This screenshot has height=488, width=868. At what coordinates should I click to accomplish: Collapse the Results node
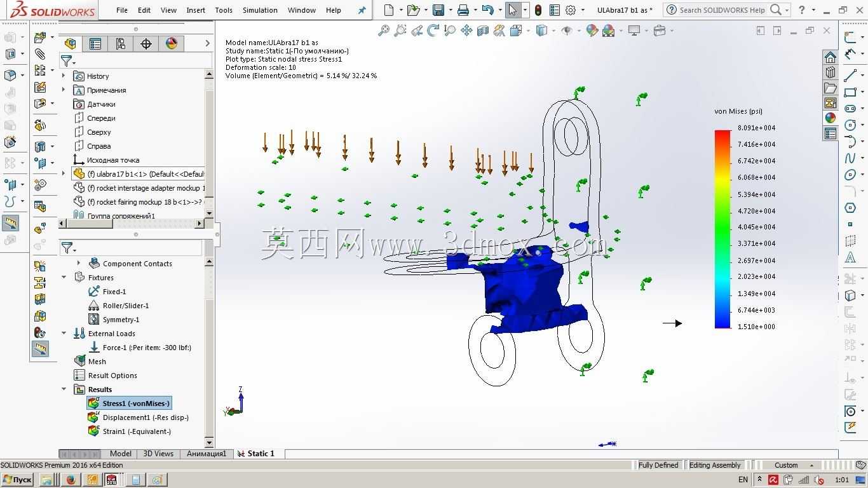click(x=64, y=389)
